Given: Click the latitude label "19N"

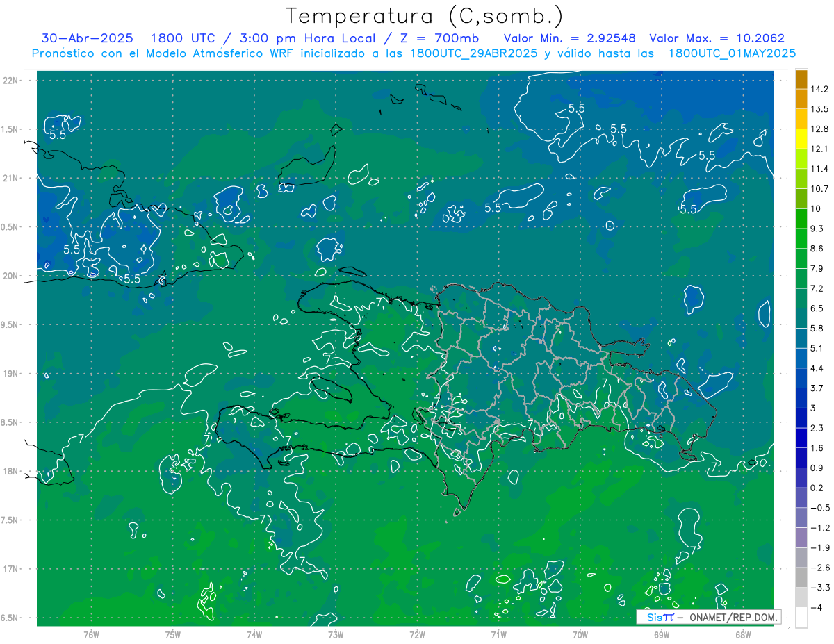Looking at the screenshot, I should (x=12, y=374).
